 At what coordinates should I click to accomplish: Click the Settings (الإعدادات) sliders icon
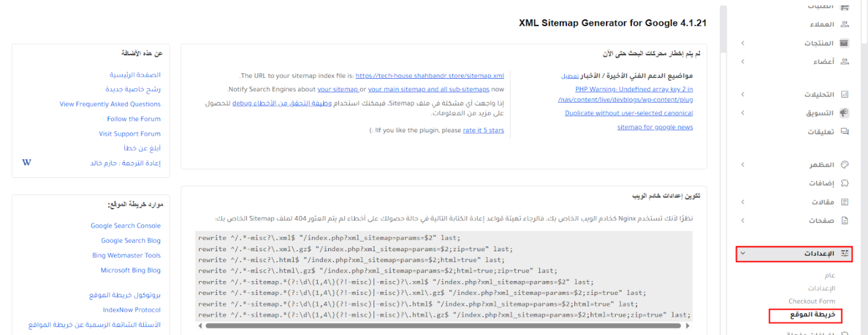pos(844,254)
